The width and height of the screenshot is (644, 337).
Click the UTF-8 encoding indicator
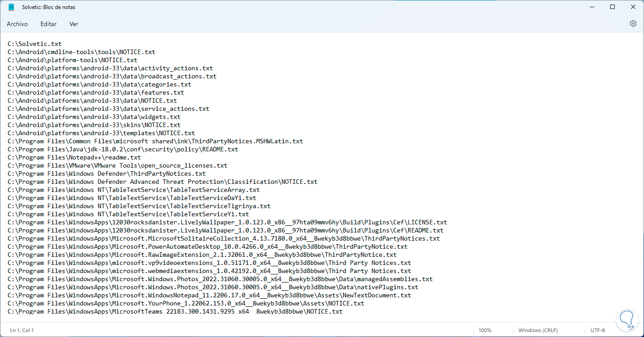[597, 330]
